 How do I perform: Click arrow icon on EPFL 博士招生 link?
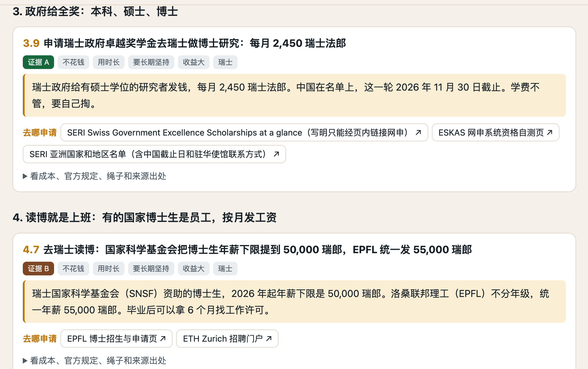163,339
